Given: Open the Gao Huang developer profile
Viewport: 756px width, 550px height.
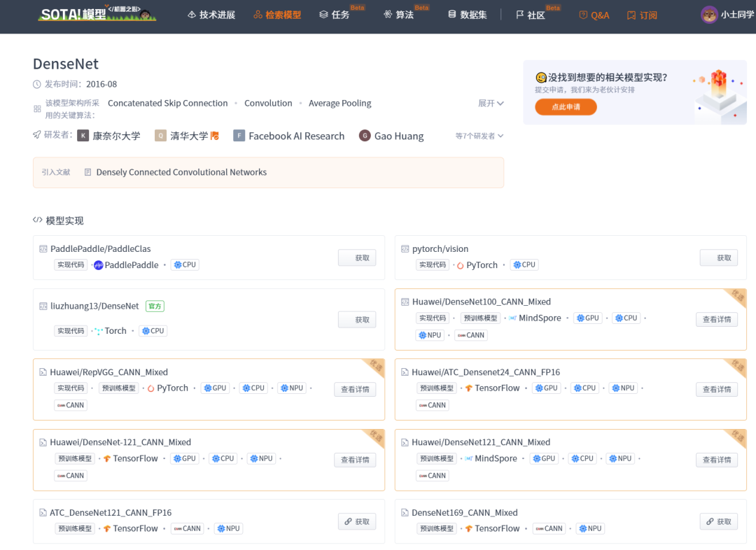Looking at the screenshot, I should tap(399, 136).
